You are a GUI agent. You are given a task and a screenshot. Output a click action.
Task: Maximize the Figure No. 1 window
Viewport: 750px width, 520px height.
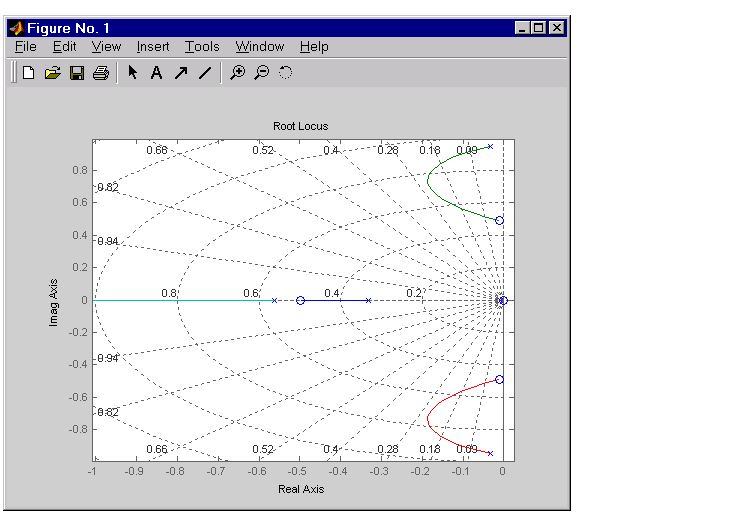[539, 28]
